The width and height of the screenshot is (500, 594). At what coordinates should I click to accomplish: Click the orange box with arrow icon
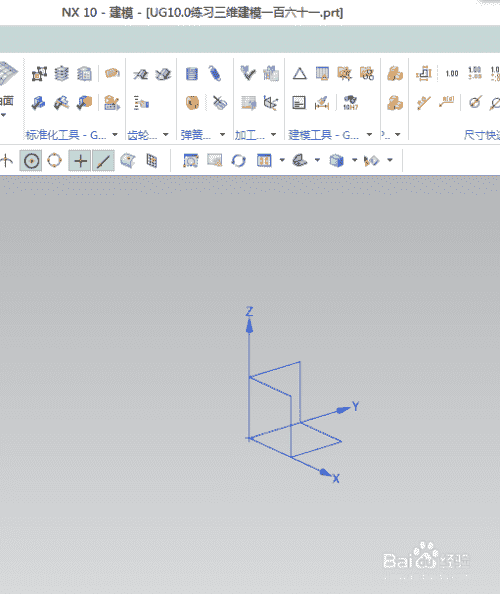click(x=112, y=103)
